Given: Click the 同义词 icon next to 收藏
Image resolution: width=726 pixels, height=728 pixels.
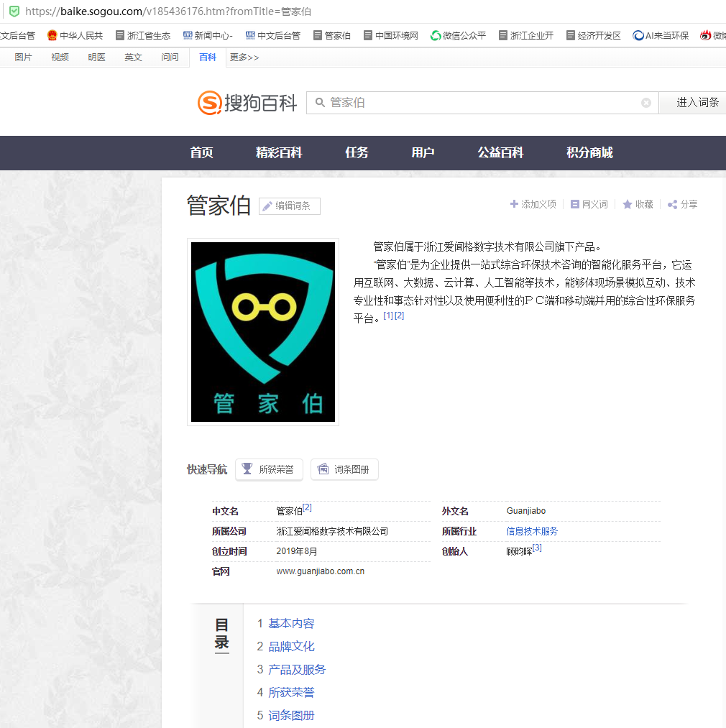Looking at the screenshot, I should [x=575, y=204].
